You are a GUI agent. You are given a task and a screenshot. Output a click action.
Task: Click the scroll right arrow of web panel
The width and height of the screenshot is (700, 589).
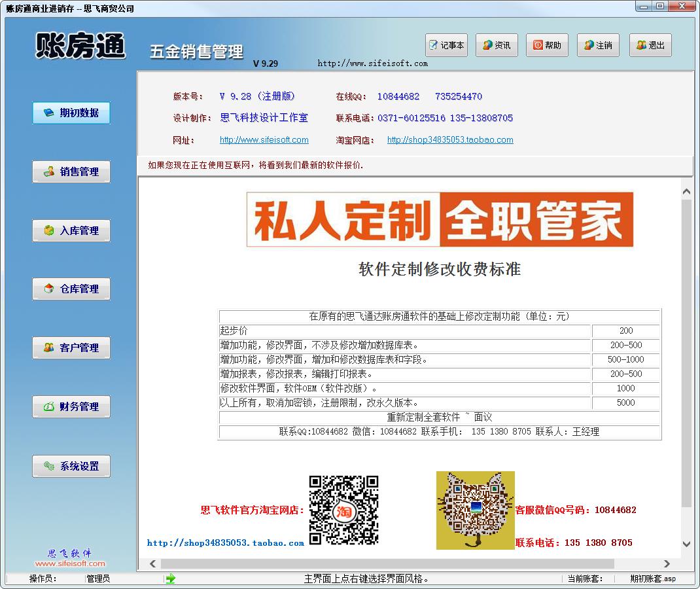[667, 563]
